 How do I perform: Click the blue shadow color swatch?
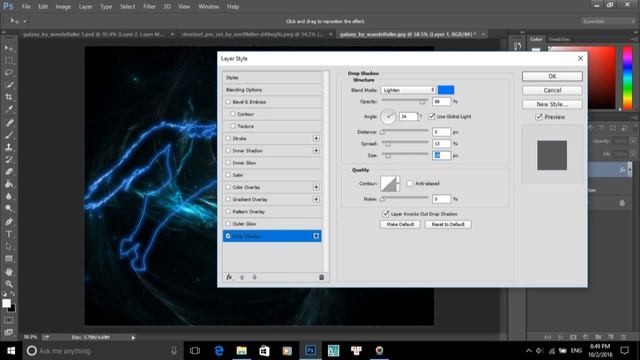coord(446,90)
